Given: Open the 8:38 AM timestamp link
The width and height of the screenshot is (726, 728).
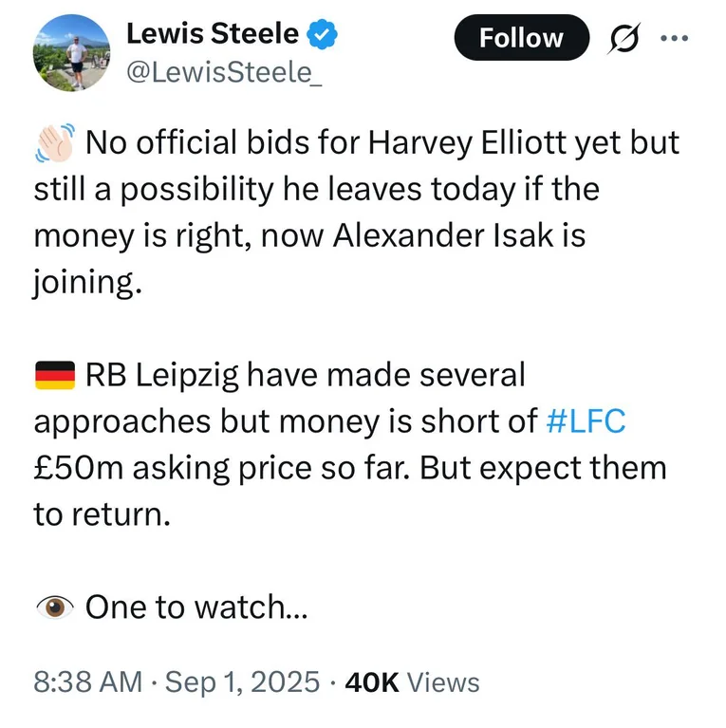Looking at the screenshot, I should (87, 682).
